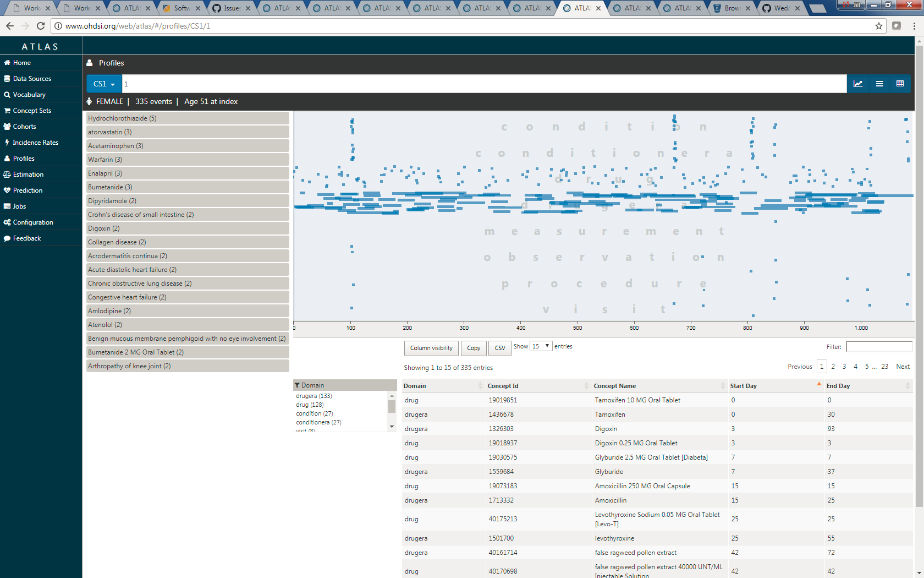Open the CS1 data source dropdown
The image size is (924, 578).
coord(104,84)
